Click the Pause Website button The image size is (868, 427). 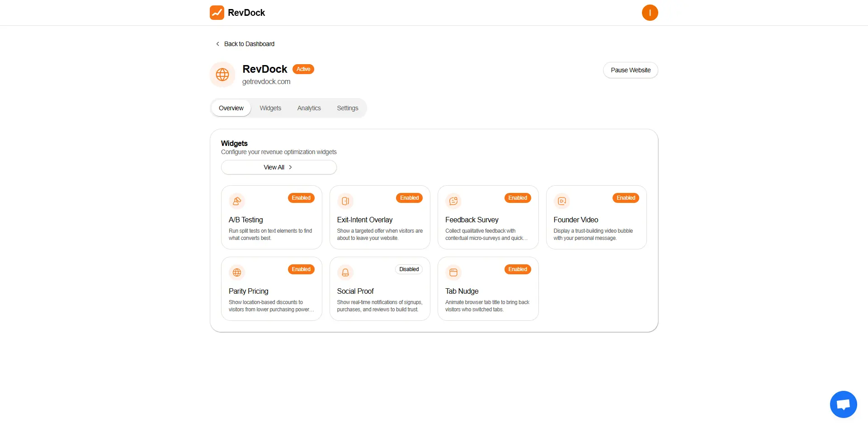pyautogui.click(x=630, y=70)
